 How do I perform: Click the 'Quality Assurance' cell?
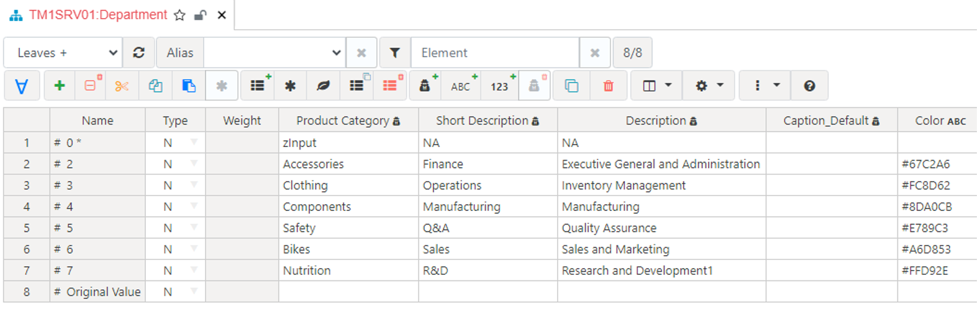661,228
